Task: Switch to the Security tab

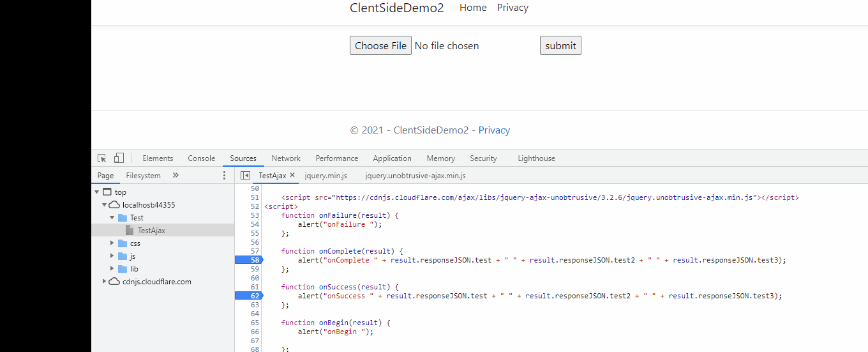Action: 483,158
